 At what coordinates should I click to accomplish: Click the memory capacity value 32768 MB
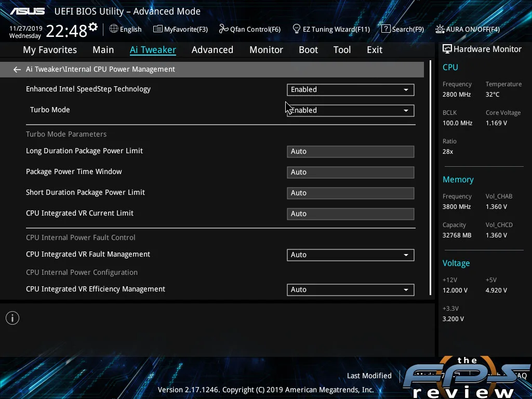[457, 235]
